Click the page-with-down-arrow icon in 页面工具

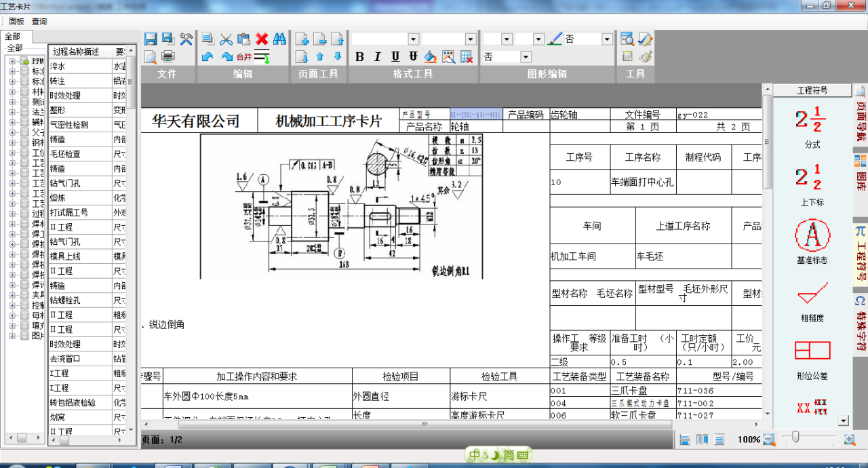[302, 56]
